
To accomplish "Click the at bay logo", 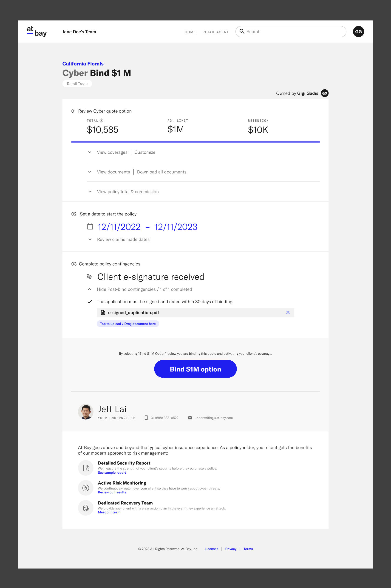I will pyautogui.click(x=37, y=32).
